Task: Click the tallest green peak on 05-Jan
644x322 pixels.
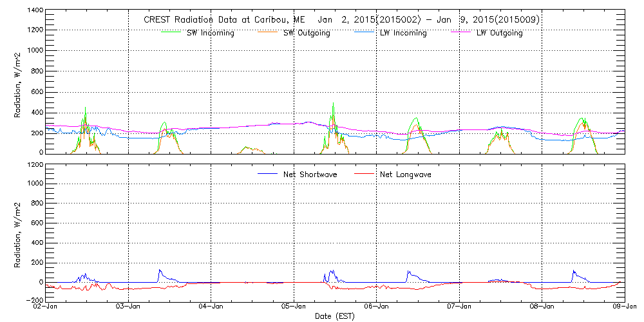Action: point(333,104)
